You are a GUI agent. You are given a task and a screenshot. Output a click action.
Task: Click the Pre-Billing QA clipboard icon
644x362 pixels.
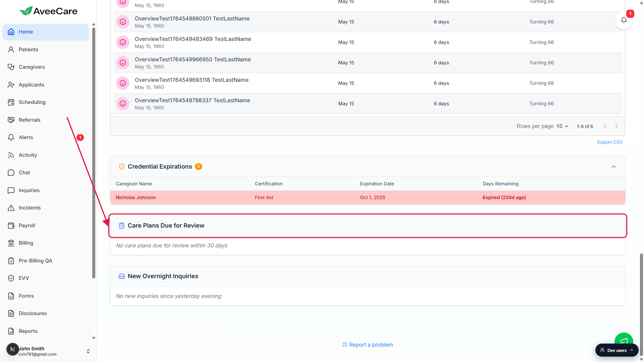pos(11,261)
